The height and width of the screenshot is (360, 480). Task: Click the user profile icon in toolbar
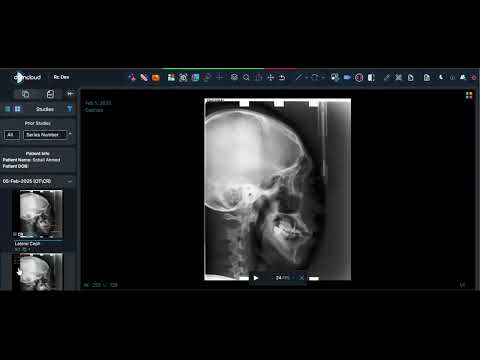click(x=463, y=77)
